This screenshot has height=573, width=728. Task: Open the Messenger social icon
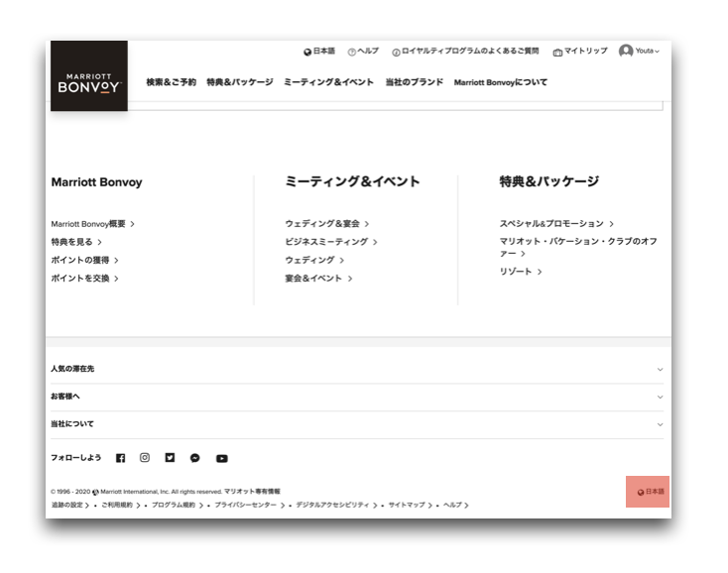[x=195, y=458]
